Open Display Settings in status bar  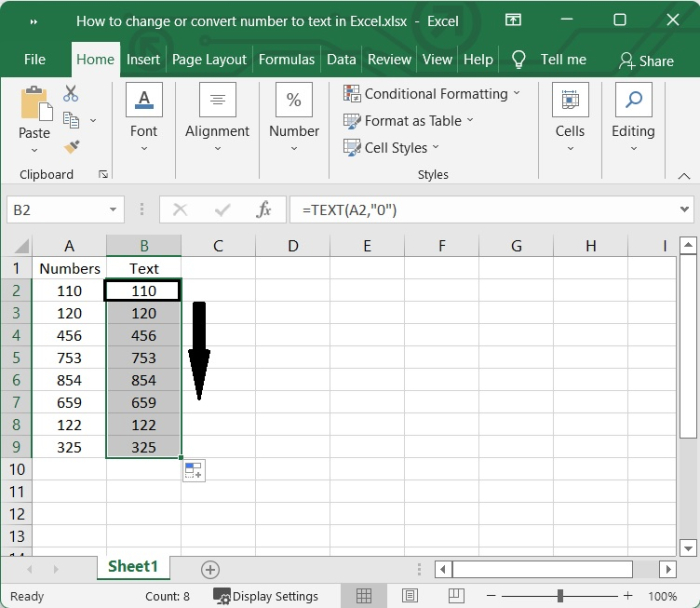pos(266,596)
